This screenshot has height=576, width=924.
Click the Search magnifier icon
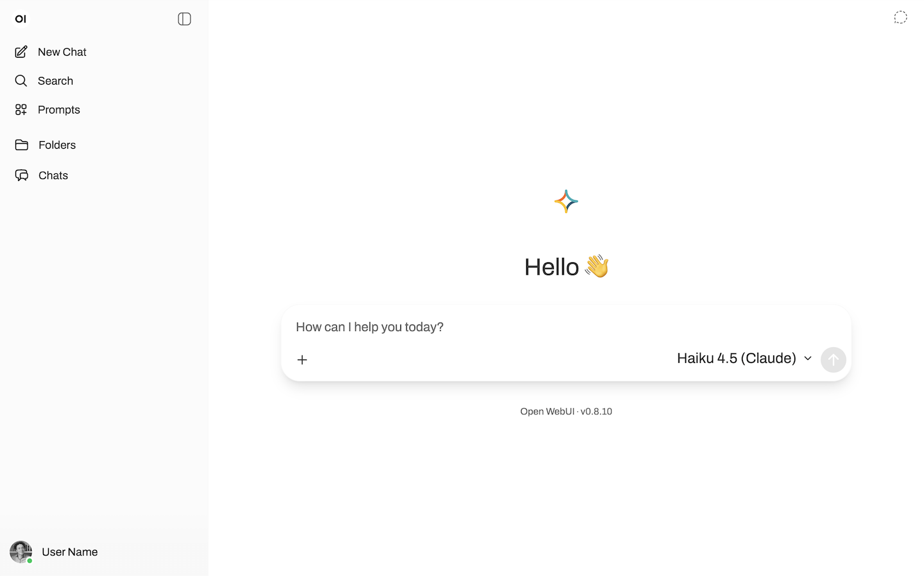[21, 81]
